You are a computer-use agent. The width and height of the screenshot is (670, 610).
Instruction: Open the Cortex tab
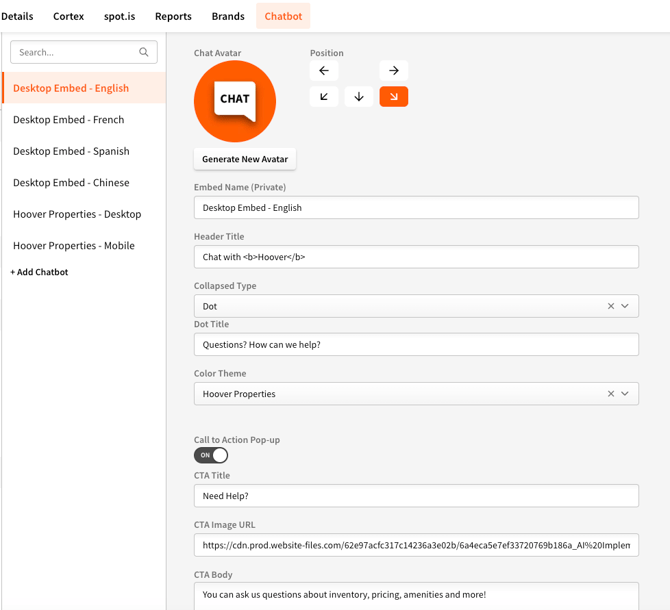click(x=68, y=16)
